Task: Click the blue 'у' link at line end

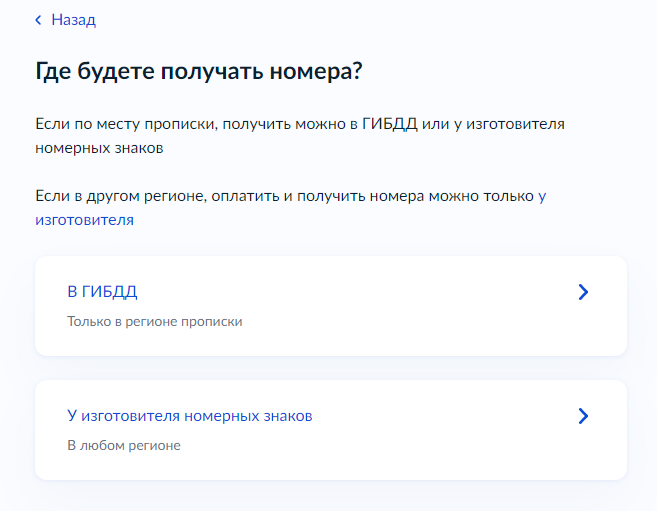Action: (x=542, y=197)
